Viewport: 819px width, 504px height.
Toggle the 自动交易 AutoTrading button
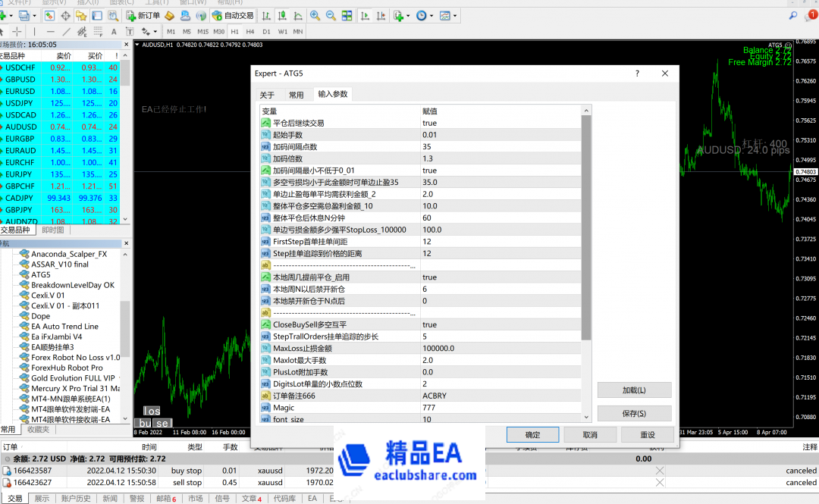click(233, 15)
